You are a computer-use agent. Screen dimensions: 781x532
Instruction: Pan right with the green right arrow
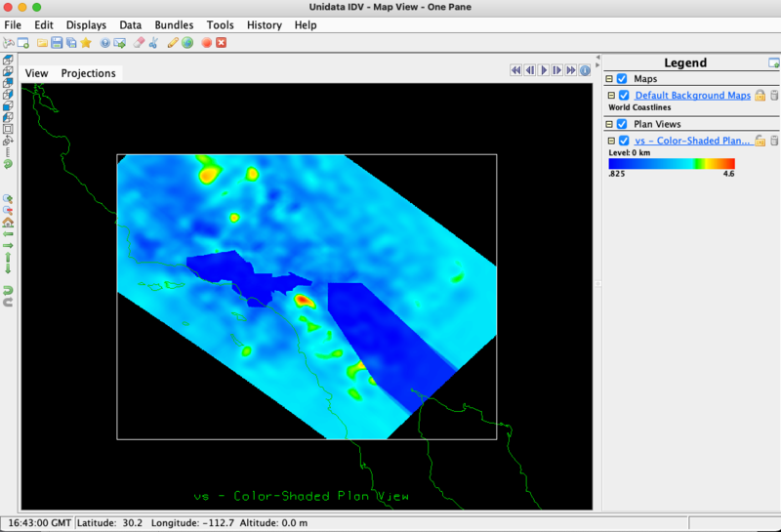(x=8, y=245)
